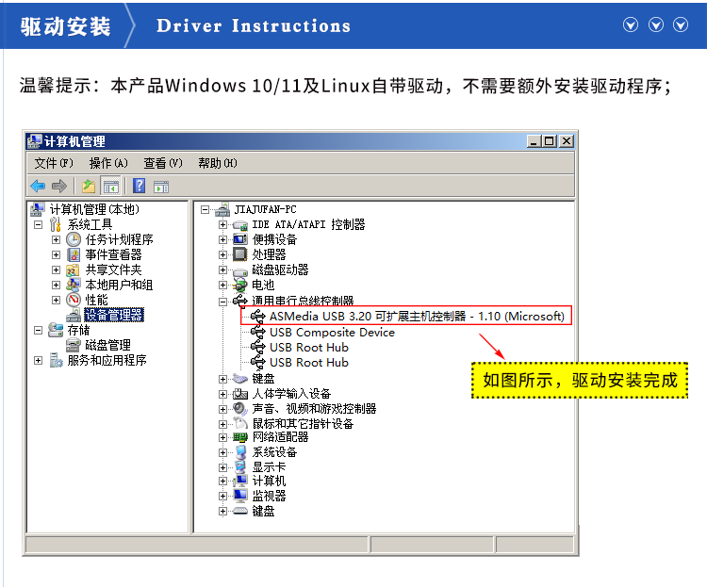Click the 共享文件夹 icon in the tree
The width and height of the screenshot is (707, 588).
73,269
